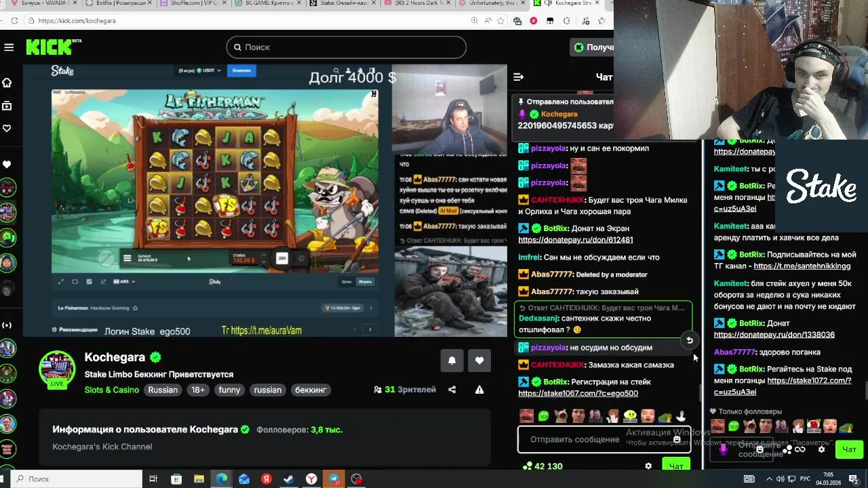Image resolution: width=868 pixels, height=488 pixels.
Task: Open donatepay.ru/don/1338036 link in right chat
Action: coord(774,335)
